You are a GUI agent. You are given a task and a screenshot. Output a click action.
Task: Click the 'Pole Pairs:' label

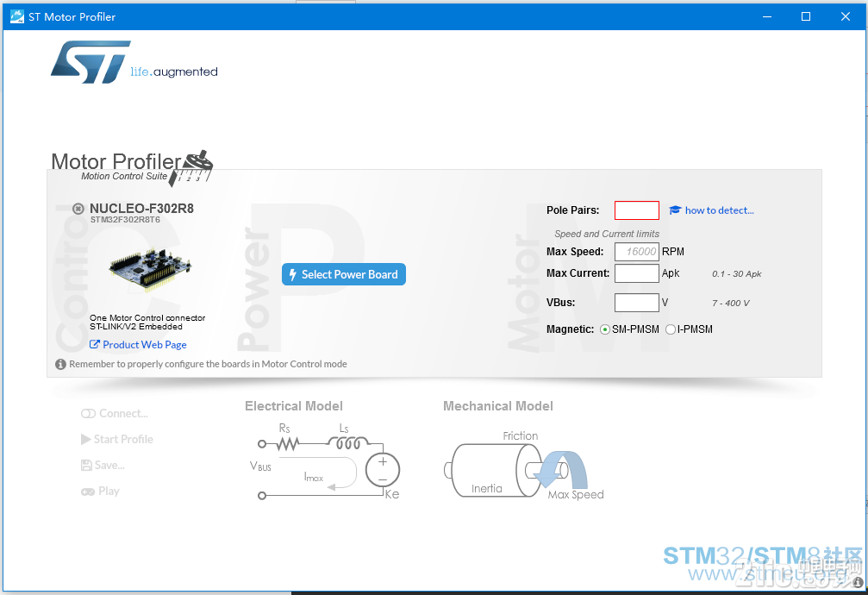pyautogui.click(x=573, y=210)
